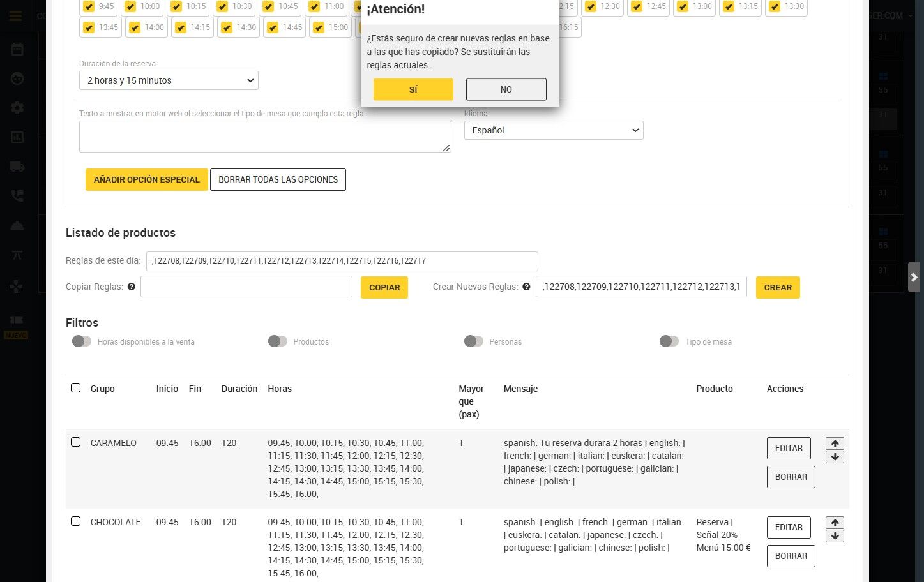
Task: Open the delivery truck icon in sidebar
Action: [17, 167]
